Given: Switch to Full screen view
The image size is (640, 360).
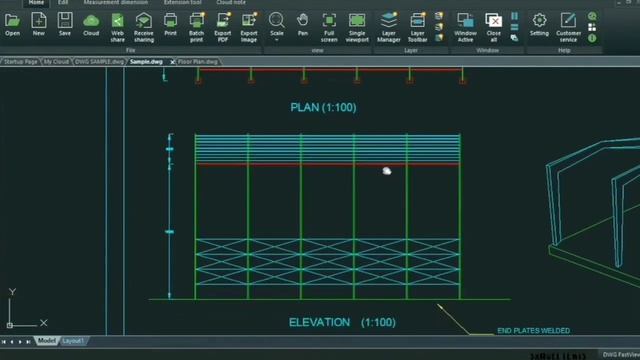Looking at the screenshot, I should point(329,28).
